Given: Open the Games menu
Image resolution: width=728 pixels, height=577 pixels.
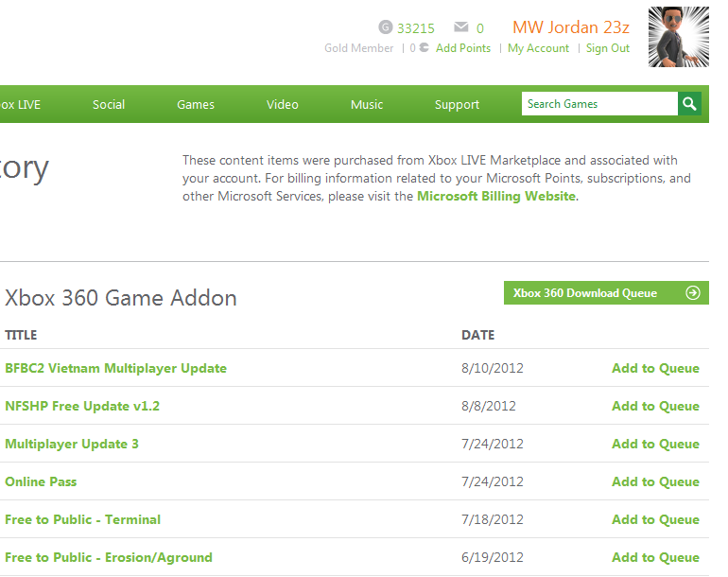Looking at the screenshot, I should pyautogui.click(x=196, y=105).
